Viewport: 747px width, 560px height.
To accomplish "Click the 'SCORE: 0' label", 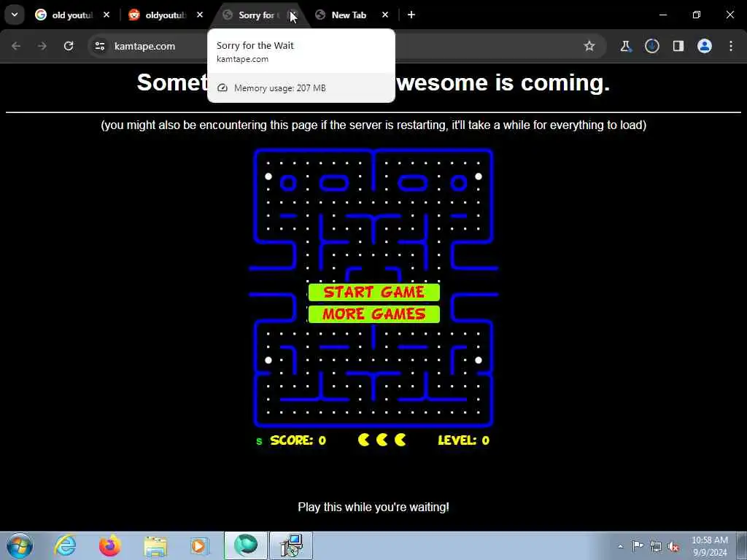I will pos(298,440).
